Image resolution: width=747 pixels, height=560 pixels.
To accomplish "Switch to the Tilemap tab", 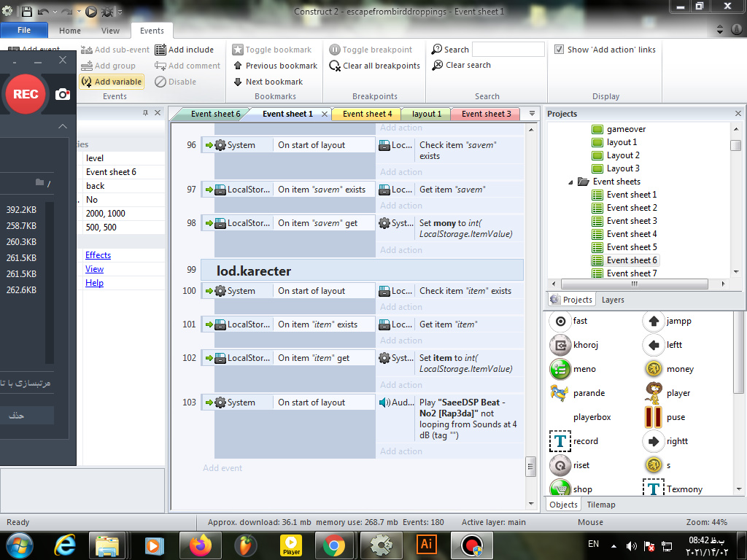I will (x=601, y=505).
